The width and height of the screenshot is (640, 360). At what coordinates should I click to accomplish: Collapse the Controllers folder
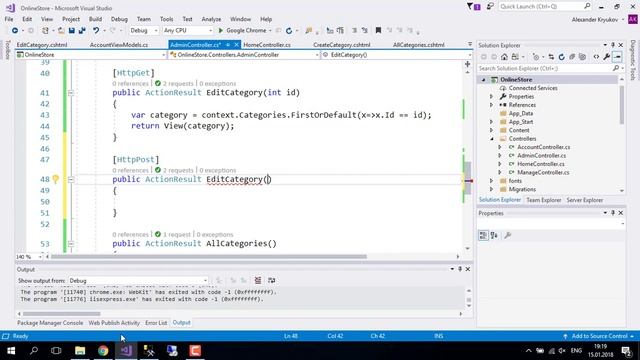point(491,139)
